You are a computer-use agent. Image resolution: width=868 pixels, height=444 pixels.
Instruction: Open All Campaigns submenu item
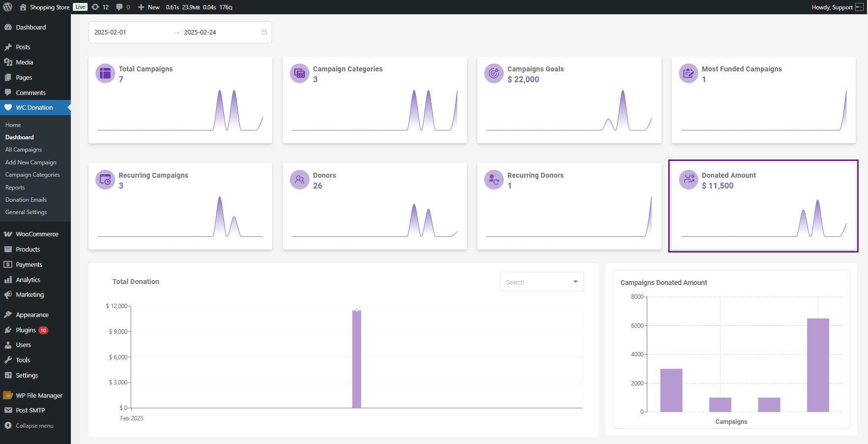(24, 150)
